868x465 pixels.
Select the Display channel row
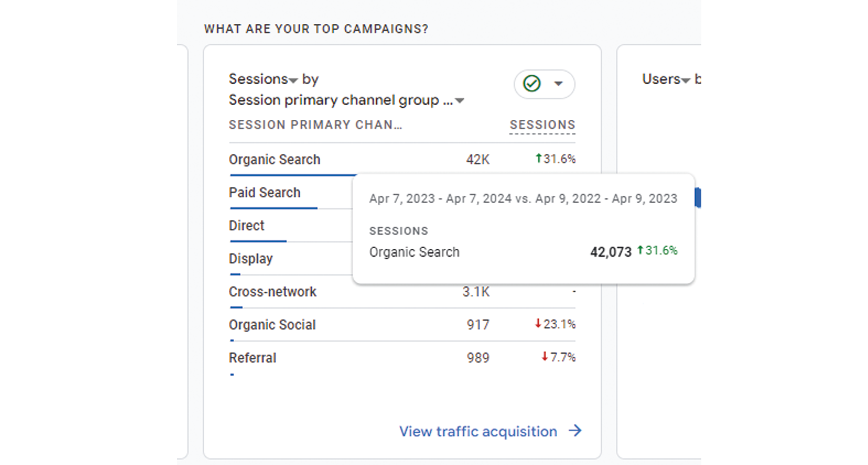pyautogui.click(x=290, y=258)
